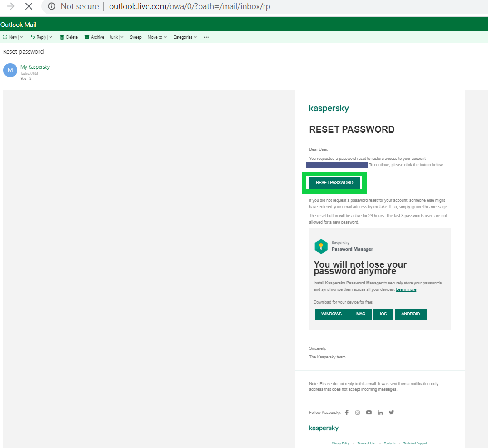488x448 pixels.
Task: Open Kaspersky's LinkedIn icon
Action: [380, 413]
